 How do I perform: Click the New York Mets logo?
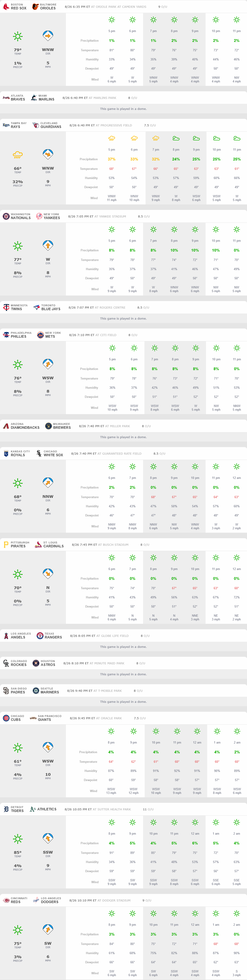[40, 335]
